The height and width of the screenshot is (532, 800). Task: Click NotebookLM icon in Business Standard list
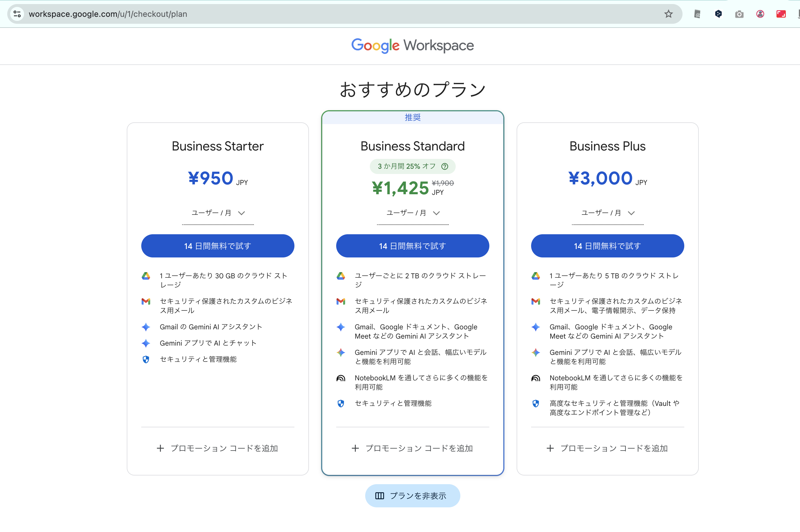(341, 378)
